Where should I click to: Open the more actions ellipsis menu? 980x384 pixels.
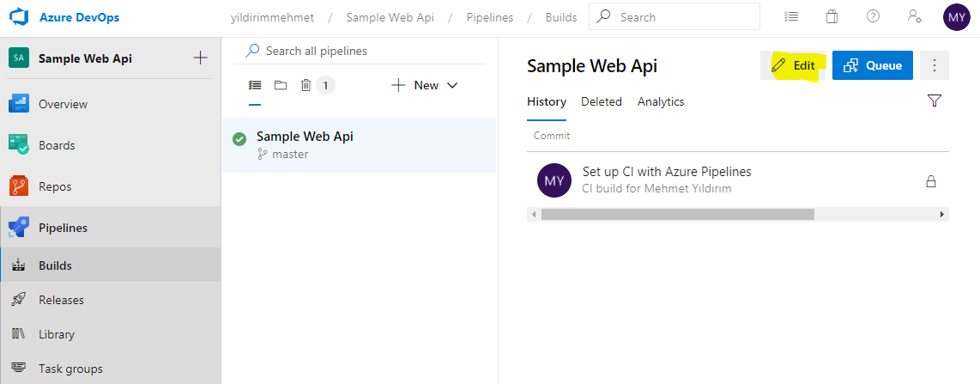pos(934,65)
